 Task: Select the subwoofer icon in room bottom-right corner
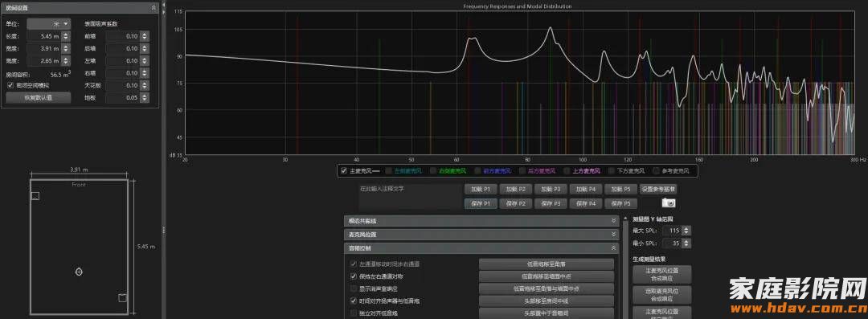(122, 298)
